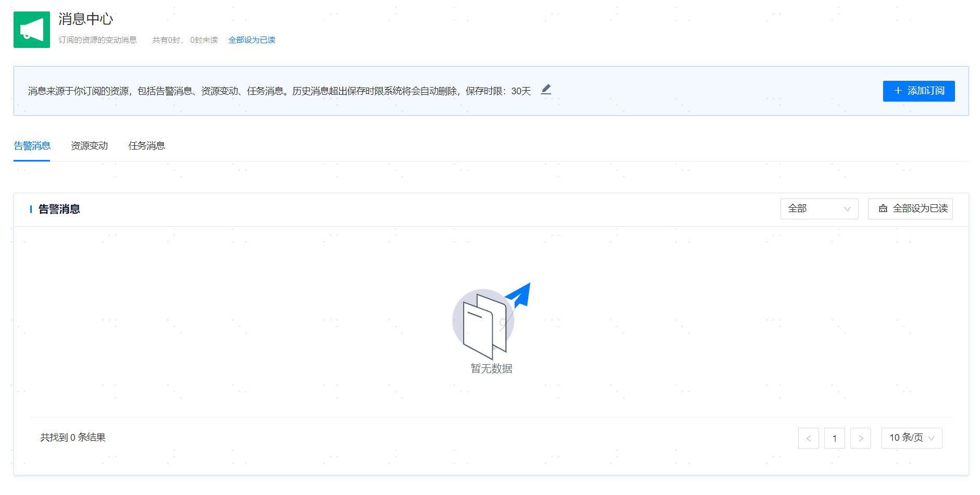Select page number 1 in pagination

point(834,438)
